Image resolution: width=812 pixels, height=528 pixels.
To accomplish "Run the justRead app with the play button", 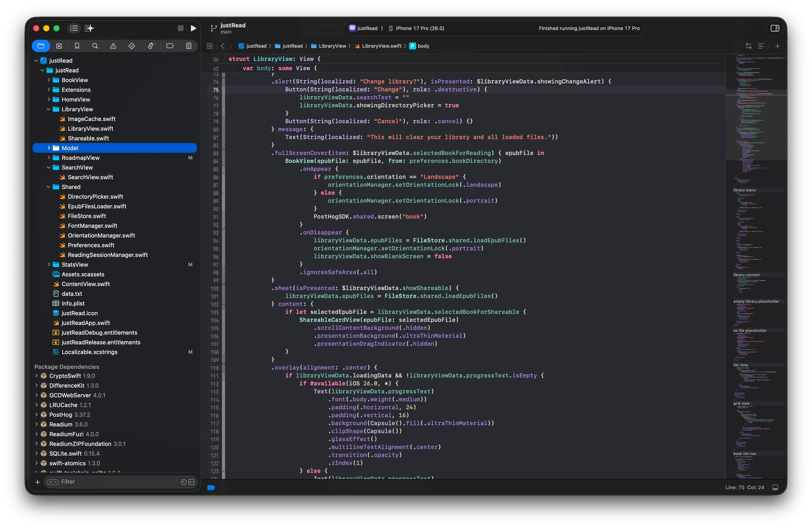I will coord(194,28).
